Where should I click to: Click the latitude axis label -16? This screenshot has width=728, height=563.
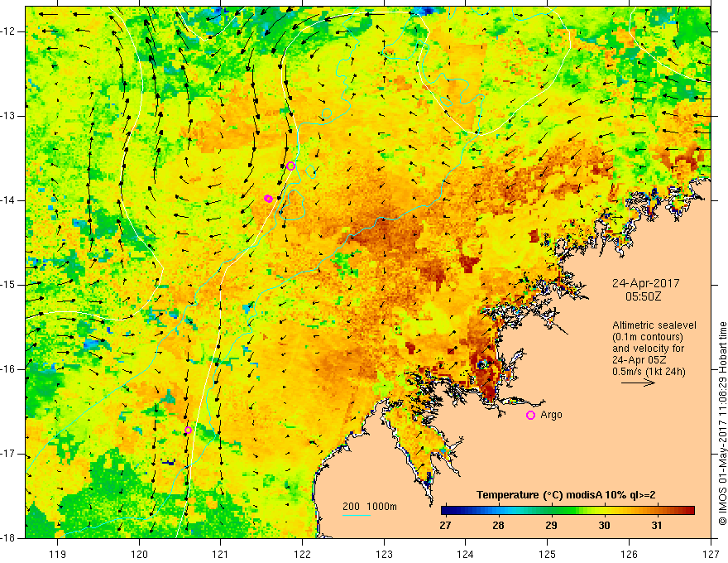(9, 369)
